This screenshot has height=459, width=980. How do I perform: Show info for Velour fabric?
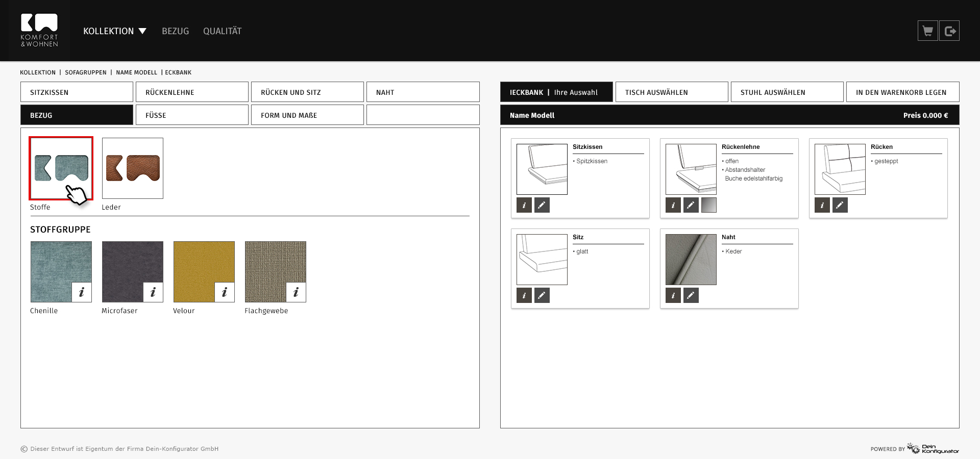[225, 292]
